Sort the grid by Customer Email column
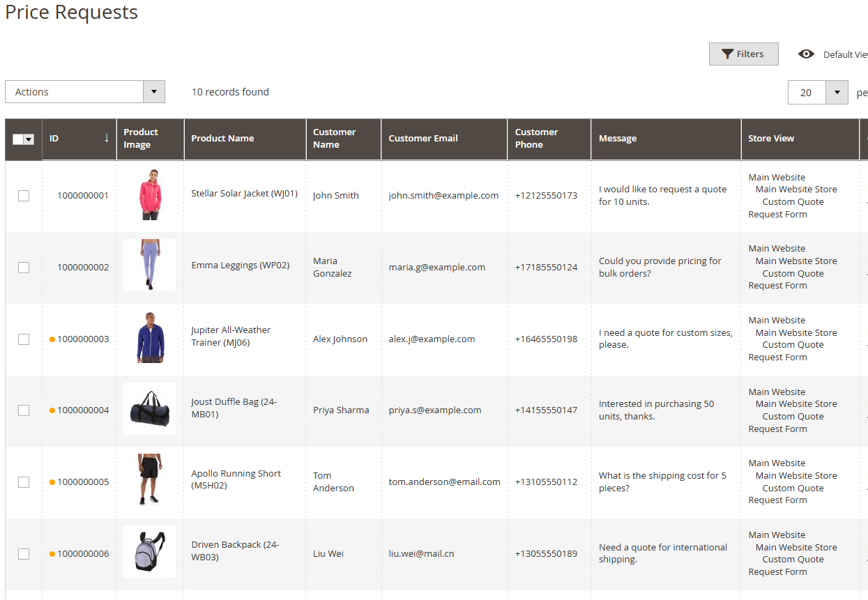 coord(423,139)
